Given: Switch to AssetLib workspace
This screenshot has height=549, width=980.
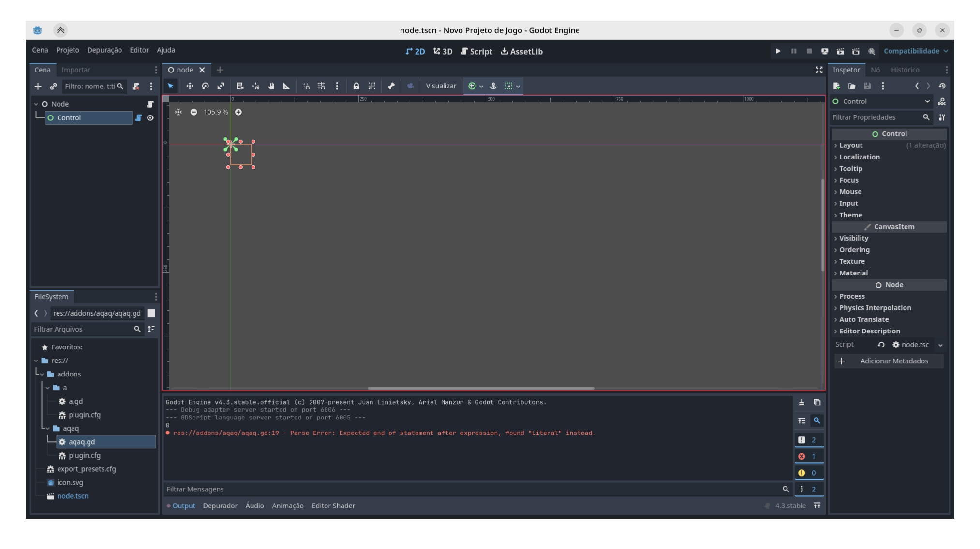Looking at the screenshot, I should [521, 52].
